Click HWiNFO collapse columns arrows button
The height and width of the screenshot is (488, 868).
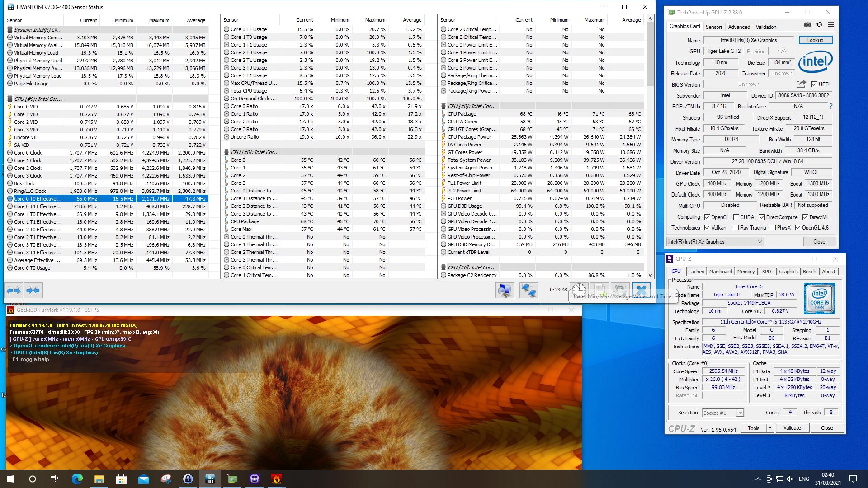[x=33, y=291]
